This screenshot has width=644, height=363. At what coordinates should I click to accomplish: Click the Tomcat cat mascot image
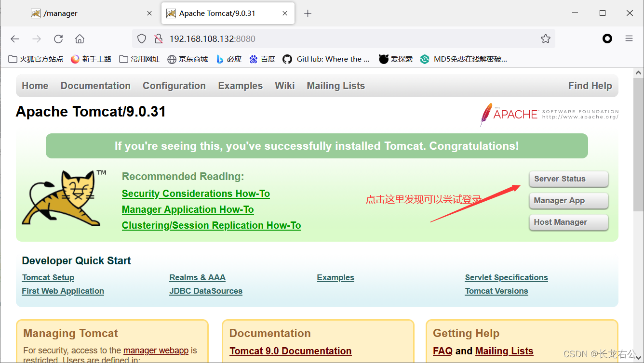63,197
